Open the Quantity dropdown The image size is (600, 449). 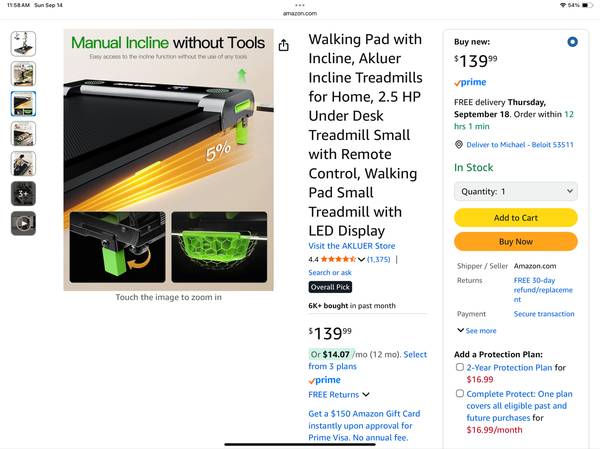point(515,191)
